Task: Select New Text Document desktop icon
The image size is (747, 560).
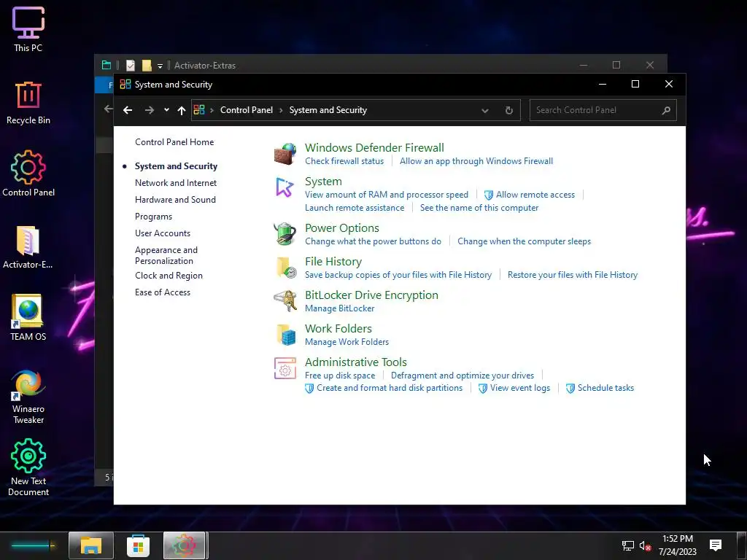Action: click(x=28, y=467)
